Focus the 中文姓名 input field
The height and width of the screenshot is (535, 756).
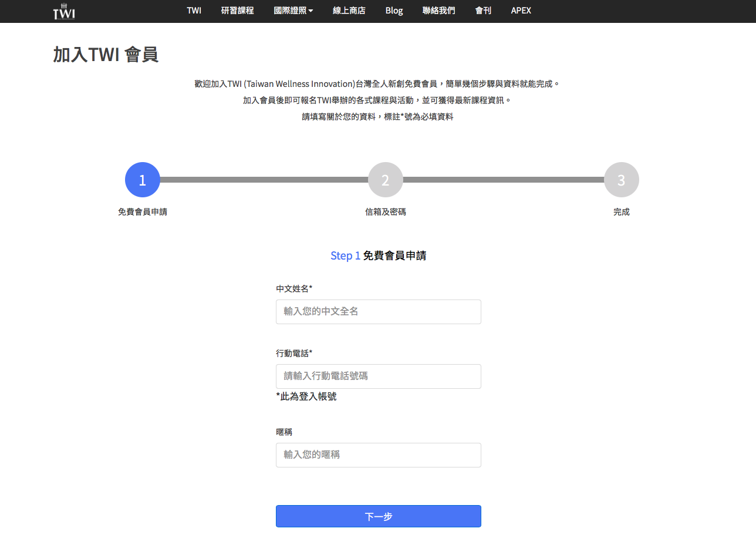(379, 312)
